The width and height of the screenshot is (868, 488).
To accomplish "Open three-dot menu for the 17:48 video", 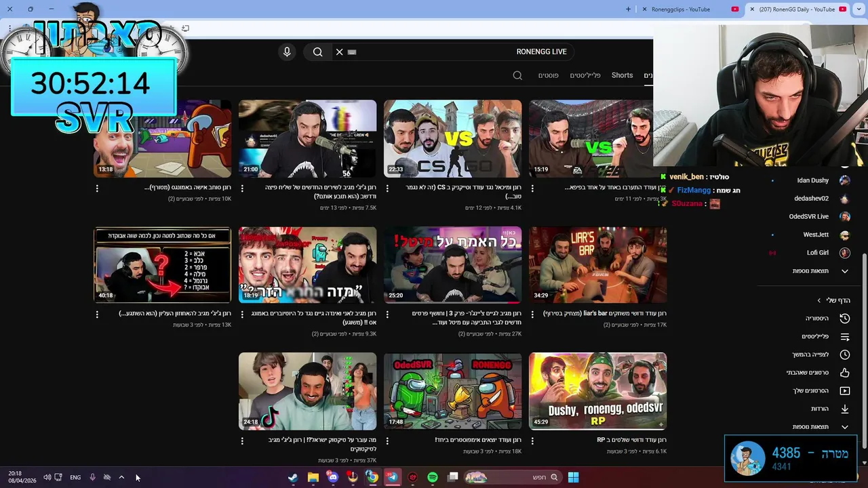I will [387, 441].
